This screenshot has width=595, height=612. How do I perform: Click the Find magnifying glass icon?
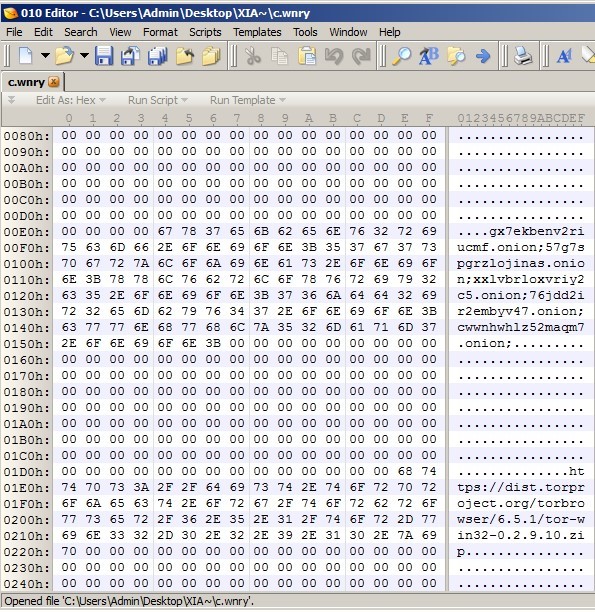[402, 56]
